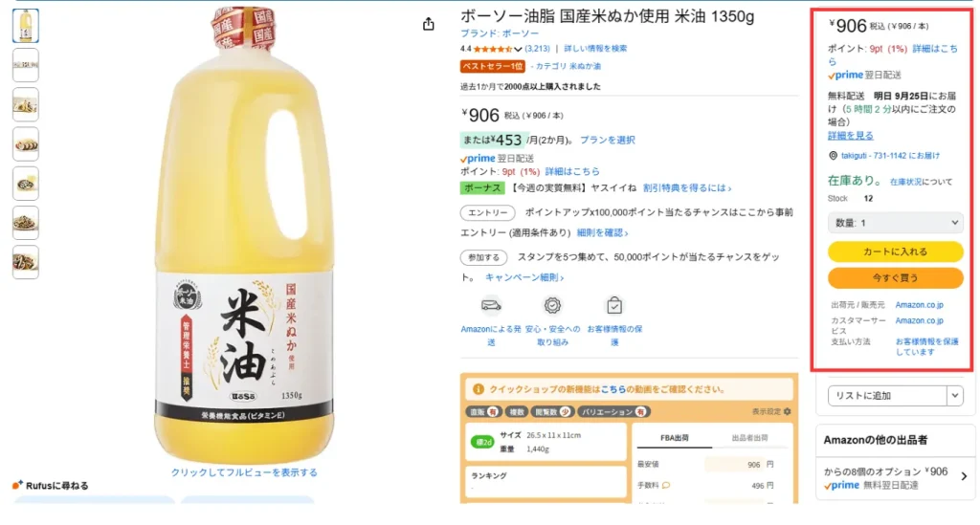Click the 今すぐ買う button
Viewport: 980px width, 525px height.
[x=895, y=277]
